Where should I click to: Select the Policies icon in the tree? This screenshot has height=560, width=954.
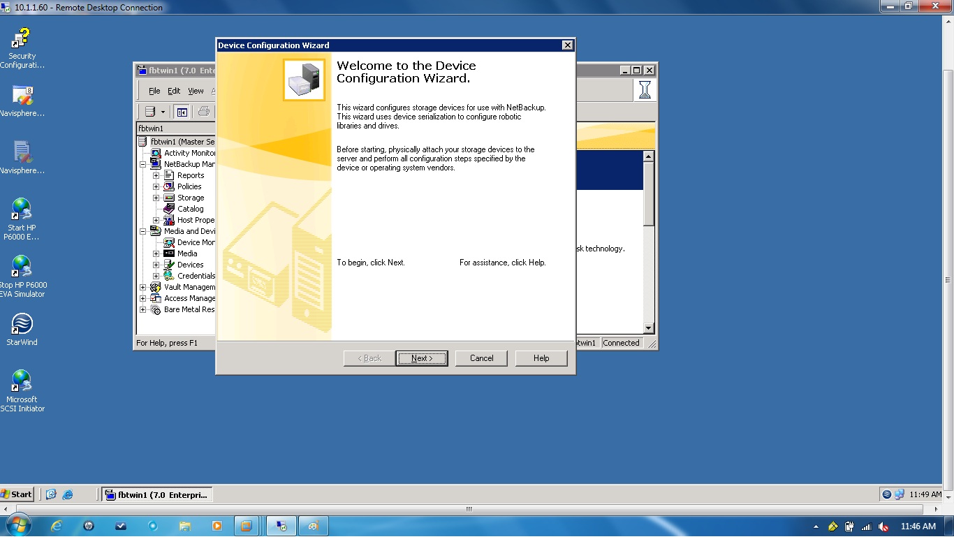coord(168,186)
